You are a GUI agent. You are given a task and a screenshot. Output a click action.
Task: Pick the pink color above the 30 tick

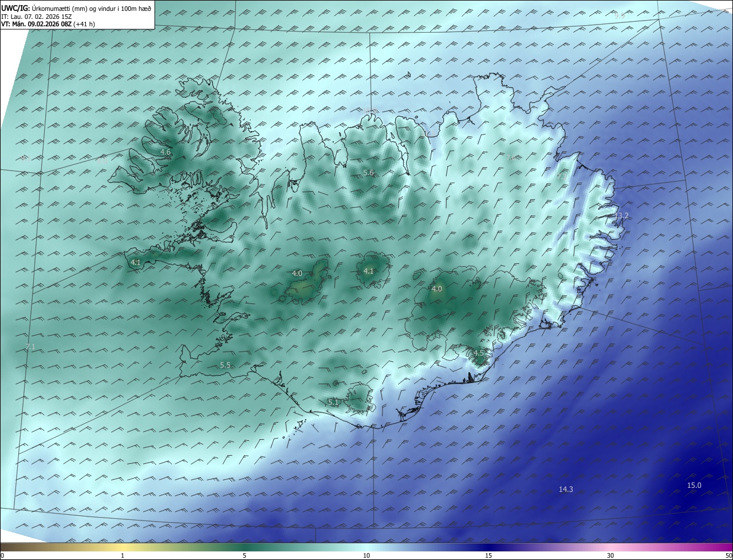(x=610, y=547)
